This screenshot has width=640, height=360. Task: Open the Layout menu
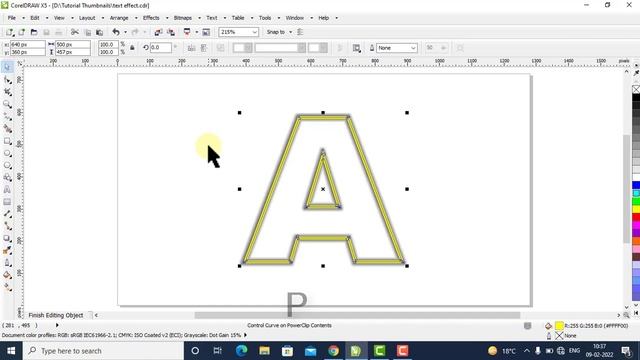87,18
